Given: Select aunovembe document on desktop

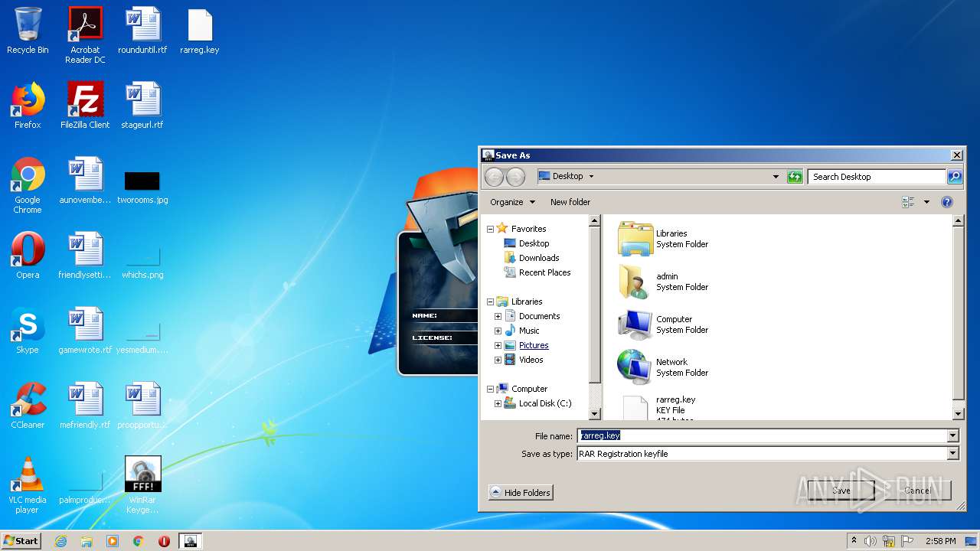Looking at the screenshot, I should pyautogui.click(x=85, y=182).
